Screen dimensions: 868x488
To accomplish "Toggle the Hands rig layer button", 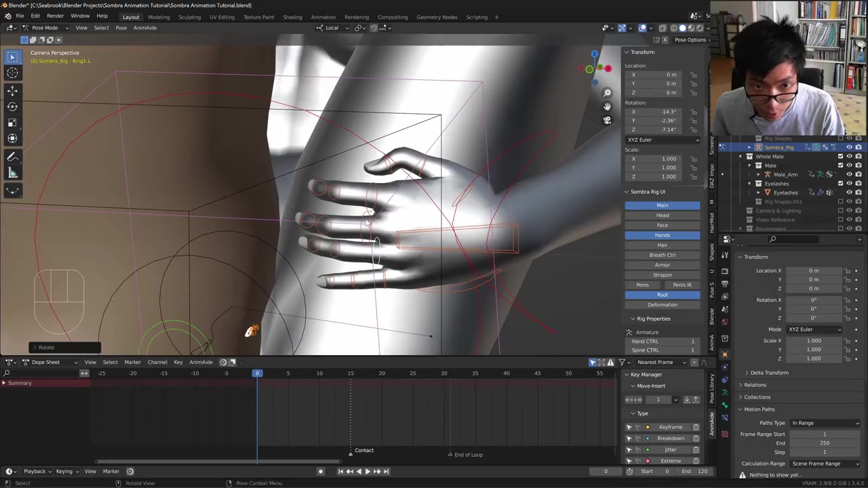I will 662,235.
